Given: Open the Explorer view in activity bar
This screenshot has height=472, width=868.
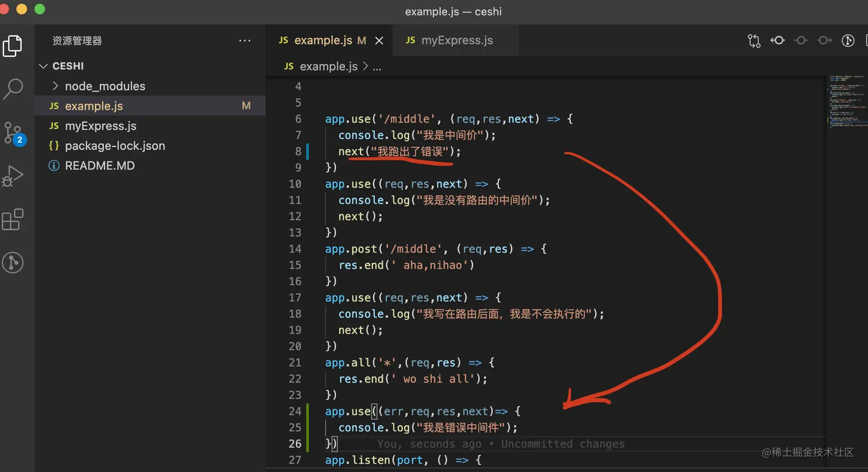Looking at the screenshot, I should pyautogui.click(x=13, y=46).
